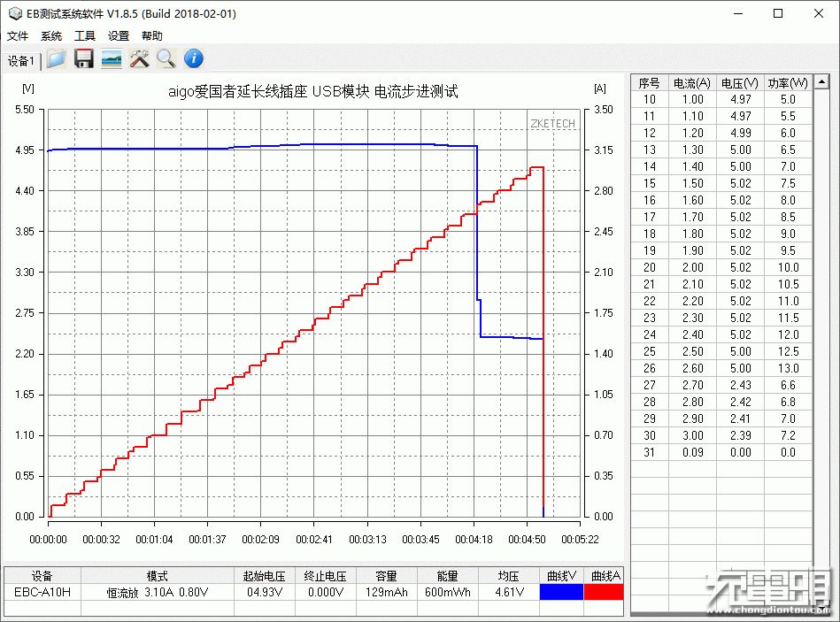
Task: Select table row with 序号 31
Action: 721,452
